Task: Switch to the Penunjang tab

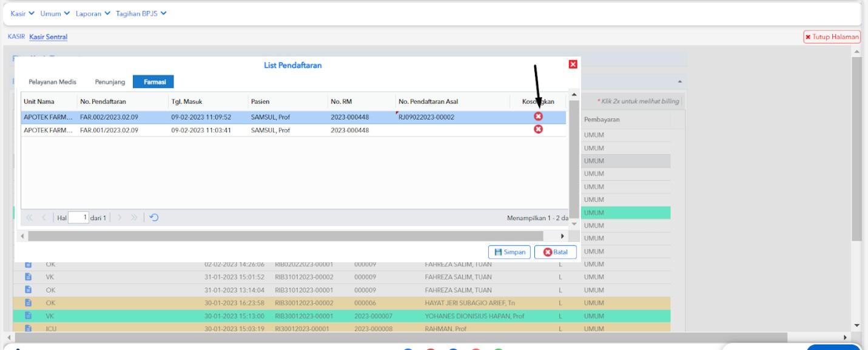Action: pyautogui.click(x=109, y=81)
